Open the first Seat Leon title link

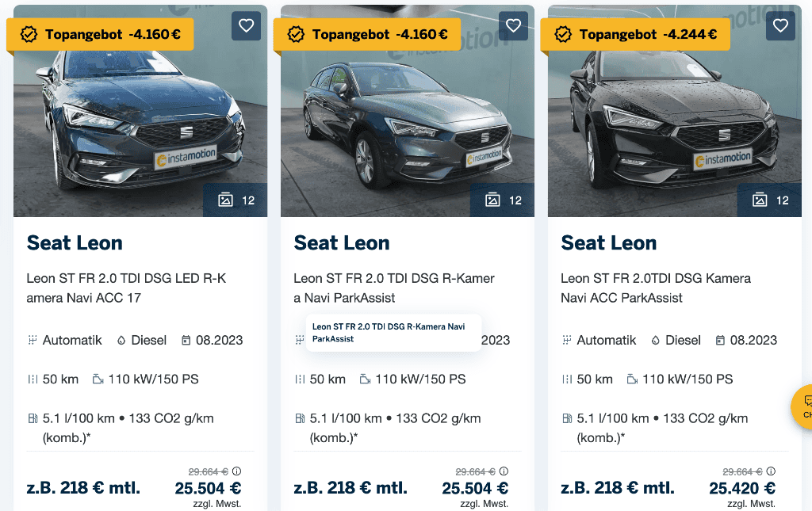coord(75,243)
